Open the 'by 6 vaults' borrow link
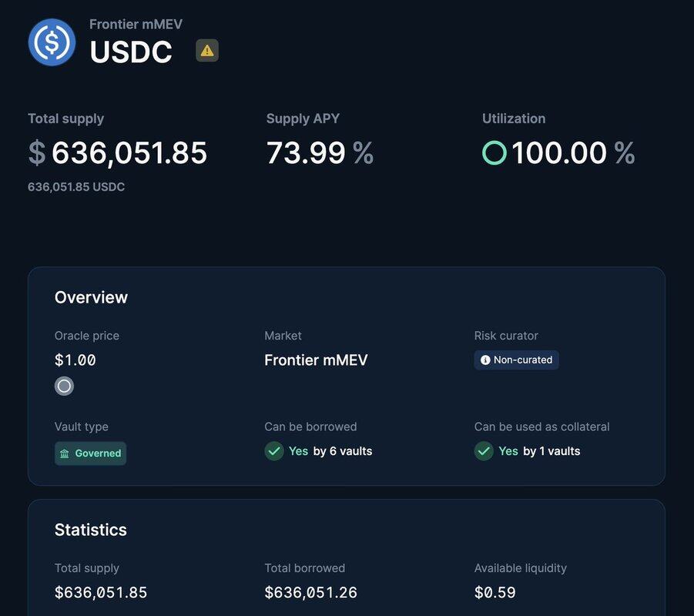The height and width of the screenshot is (616, 694). point(342,451)
